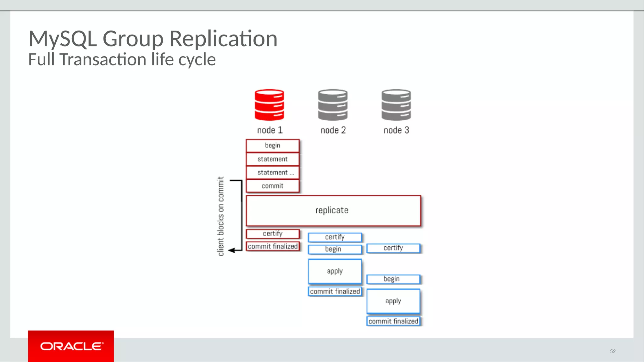Click the gray node 3 database icon

coord(396,105)
